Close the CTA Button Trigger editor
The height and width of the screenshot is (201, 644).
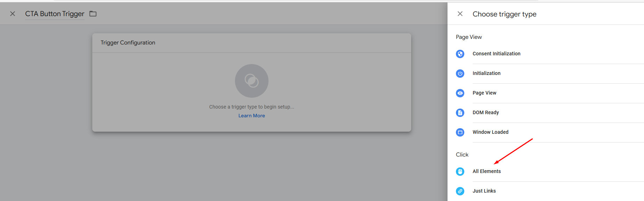click(13, 14)
